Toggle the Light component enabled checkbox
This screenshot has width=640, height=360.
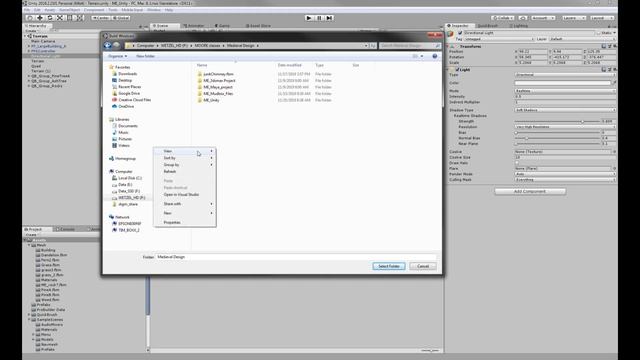coord(457,70)
